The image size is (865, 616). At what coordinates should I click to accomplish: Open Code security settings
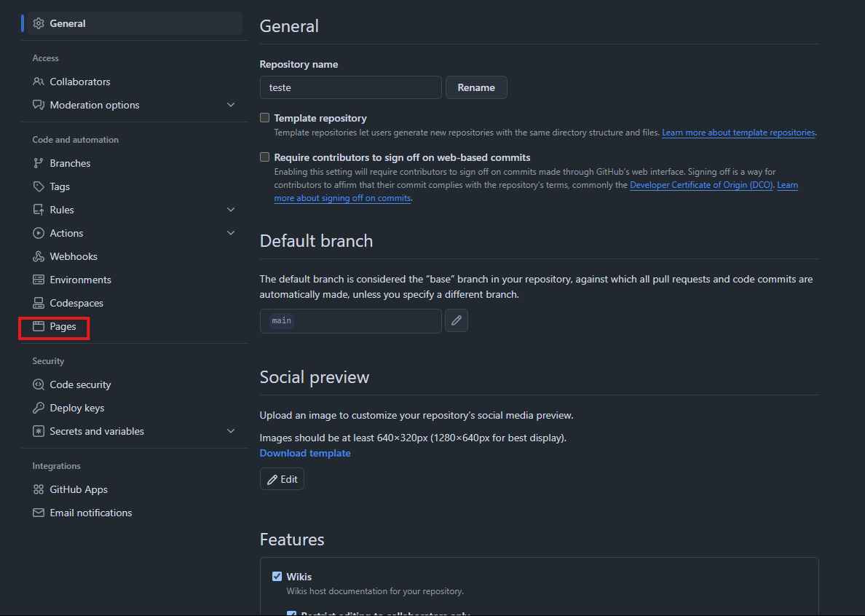point(135,384)
